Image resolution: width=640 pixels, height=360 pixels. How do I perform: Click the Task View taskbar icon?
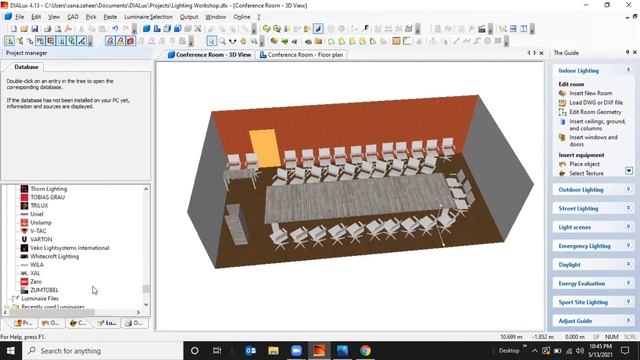217,351
